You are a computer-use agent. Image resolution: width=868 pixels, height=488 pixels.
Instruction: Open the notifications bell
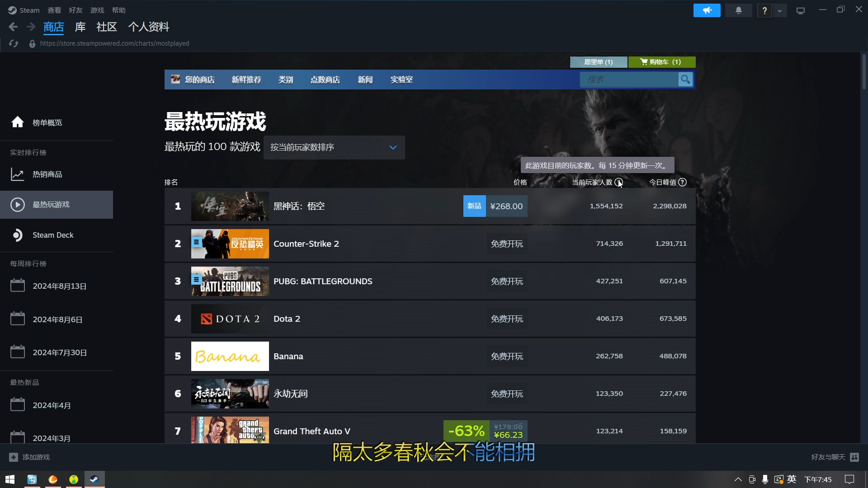click(x=739, y=10)
